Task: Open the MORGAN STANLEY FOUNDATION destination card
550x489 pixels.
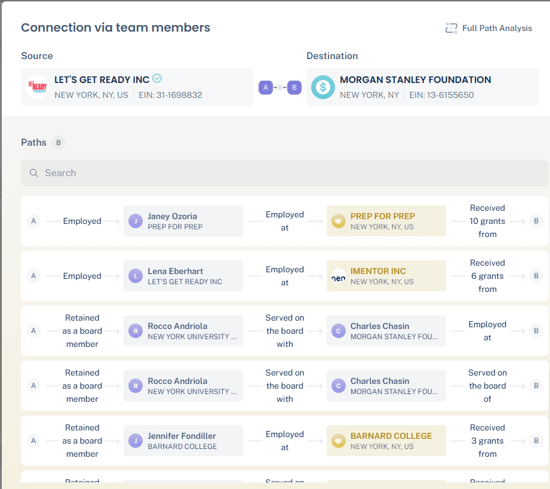Action: coord(423,87)
